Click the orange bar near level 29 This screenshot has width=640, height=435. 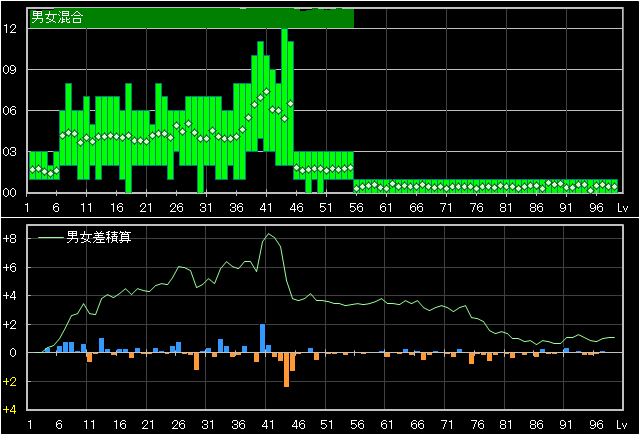point(196,362)
